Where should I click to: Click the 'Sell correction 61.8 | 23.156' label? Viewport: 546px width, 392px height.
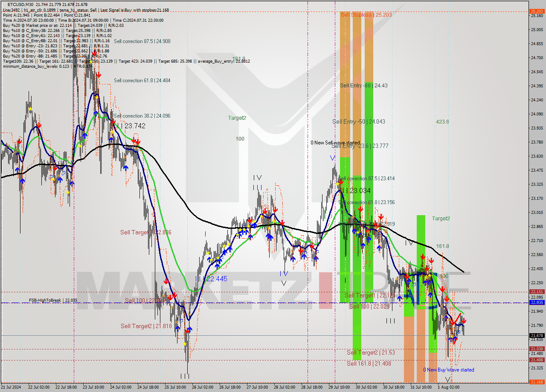pos(366,203)
